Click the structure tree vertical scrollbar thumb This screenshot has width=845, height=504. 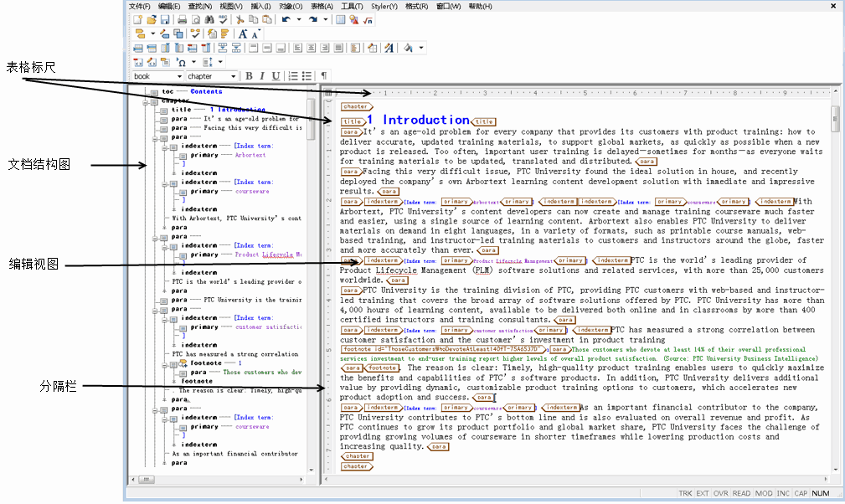pyautogui.click(x=311, y=120)
